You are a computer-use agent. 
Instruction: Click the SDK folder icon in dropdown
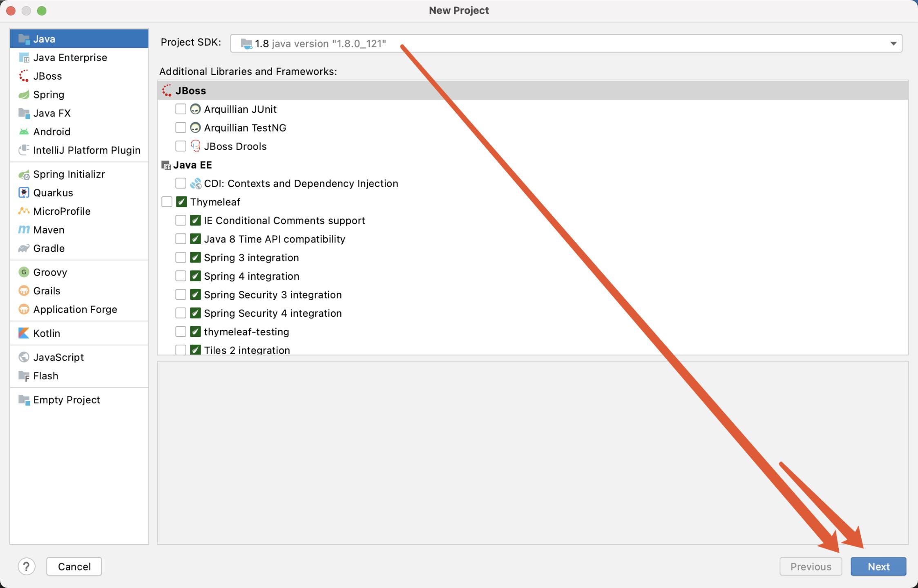tap(246, 44)
